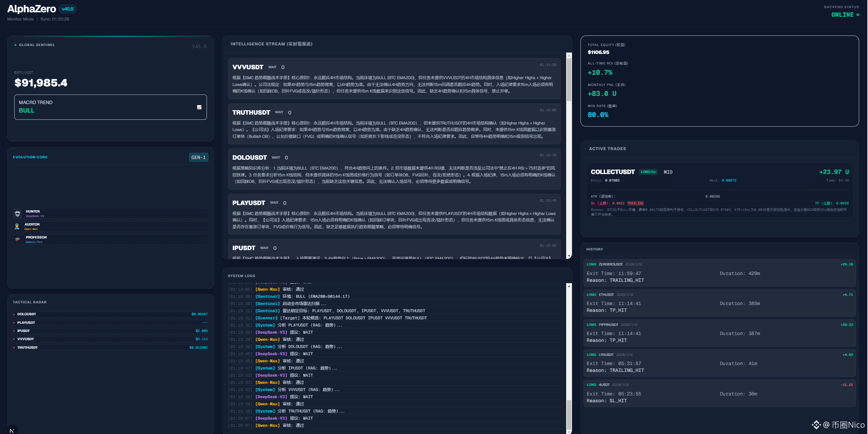Click the diamond logo beside 币圈Nico watermark
868x434 pixels.
(x=816, y=424)
